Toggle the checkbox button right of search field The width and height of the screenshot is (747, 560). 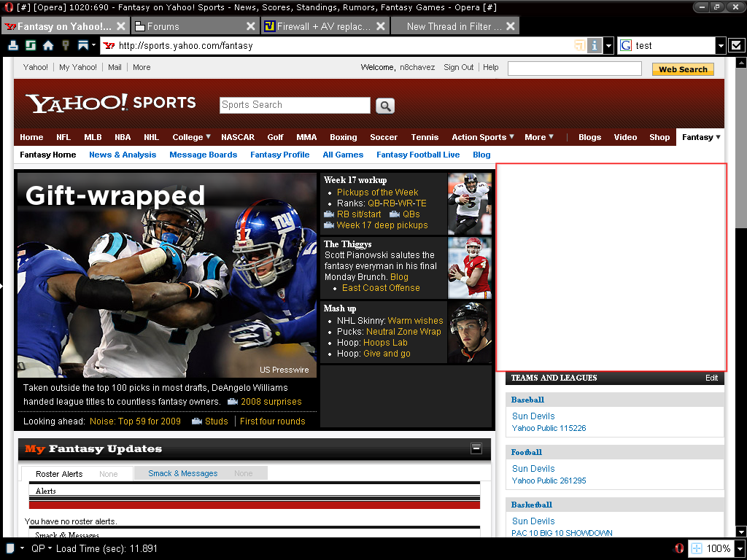(x=737, y=45)
